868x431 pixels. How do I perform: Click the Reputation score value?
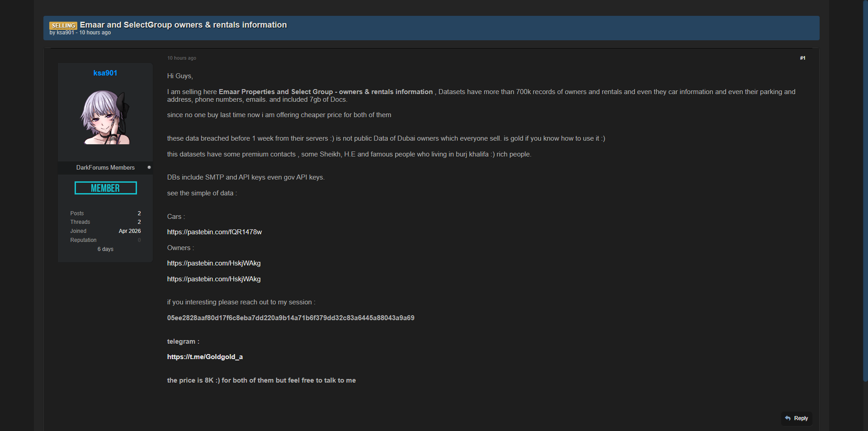coord(139,240)
